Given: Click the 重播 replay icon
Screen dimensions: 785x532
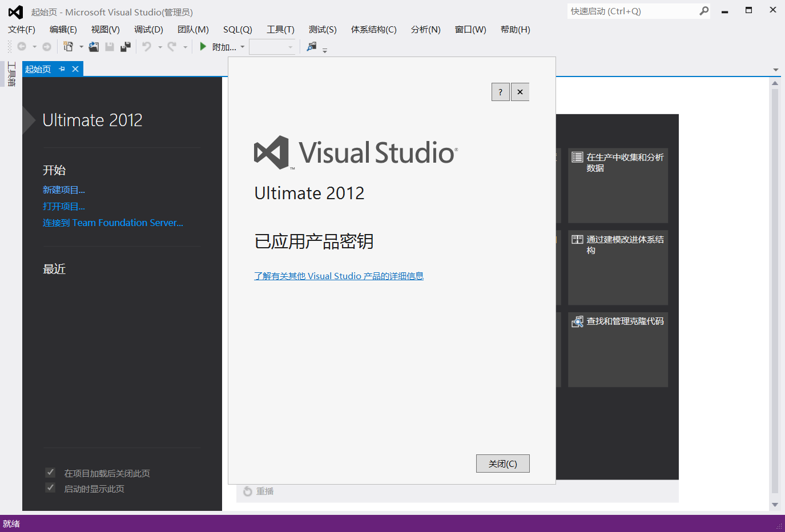Looking at the screenshot, I should point(248,491).
